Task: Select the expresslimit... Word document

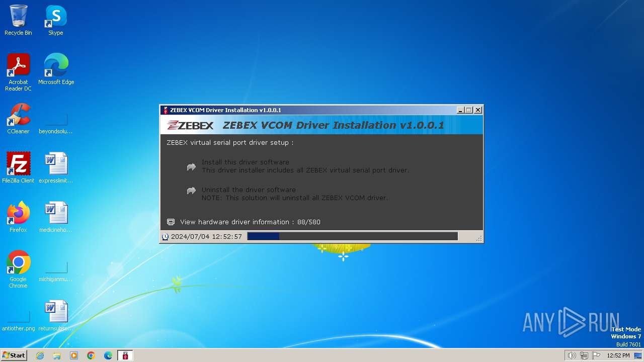Action: (56, 168)
